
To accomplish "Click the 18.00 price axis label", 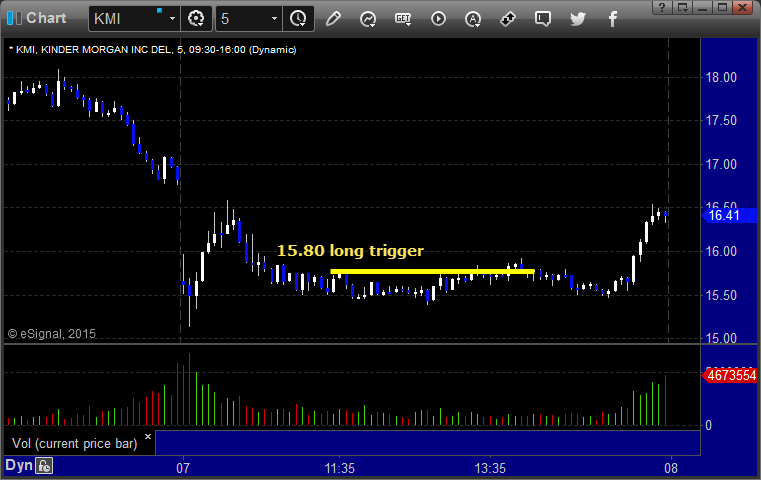I will click(x=721, y=78).
